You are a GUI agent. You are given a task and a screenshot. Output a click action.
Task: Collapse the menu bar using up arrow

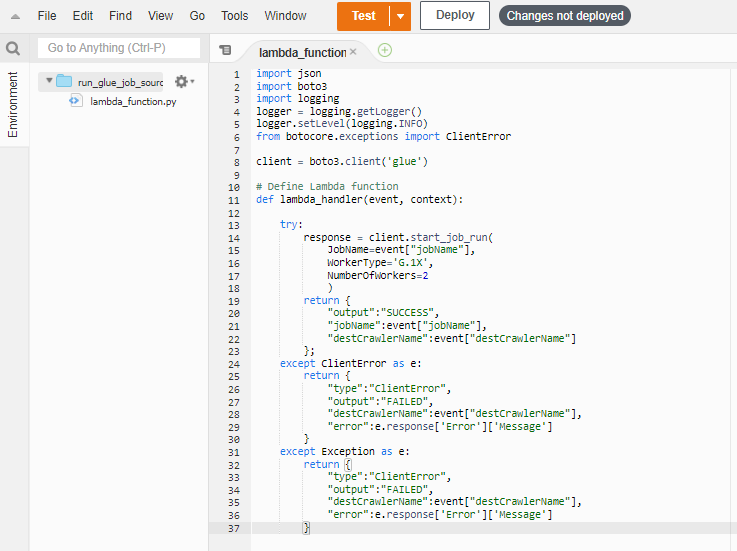[15, 16]
